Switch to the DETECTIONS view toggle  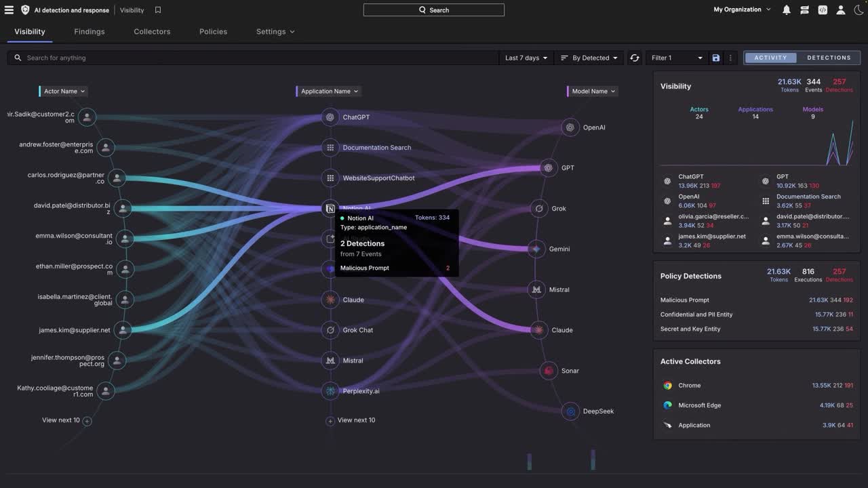(829, 58)
